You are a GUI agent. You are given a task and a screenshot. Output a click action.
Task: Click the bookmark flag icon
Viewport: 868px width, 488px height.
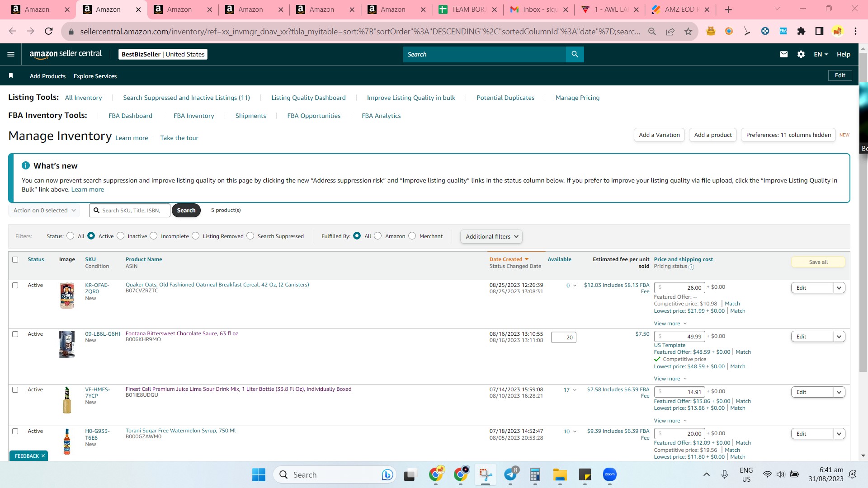(11, 75)
